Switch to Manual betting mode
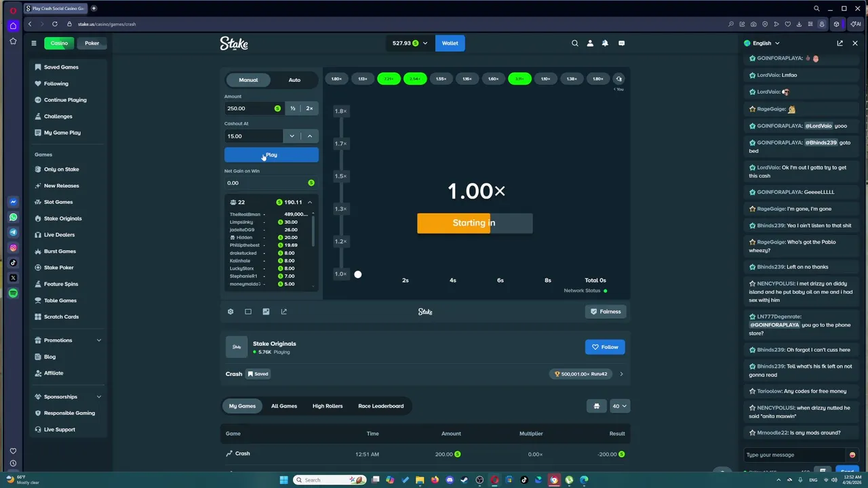 (248, 80)
